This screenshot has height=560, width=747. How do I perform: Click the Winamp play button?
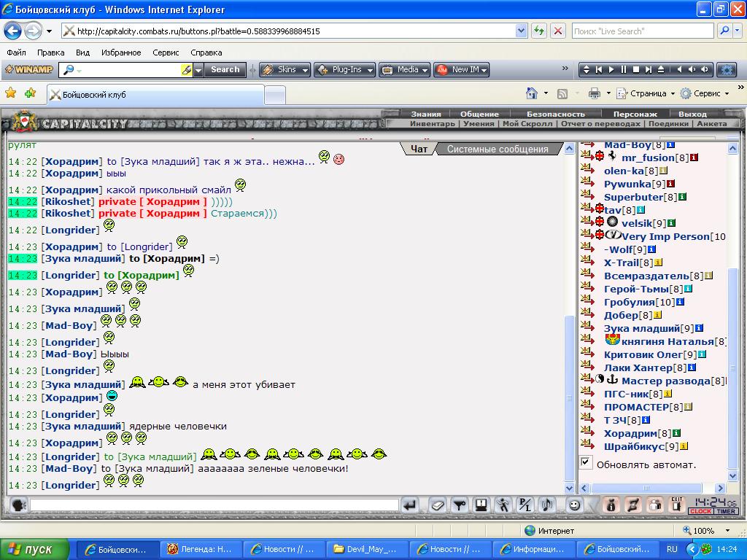611,70
